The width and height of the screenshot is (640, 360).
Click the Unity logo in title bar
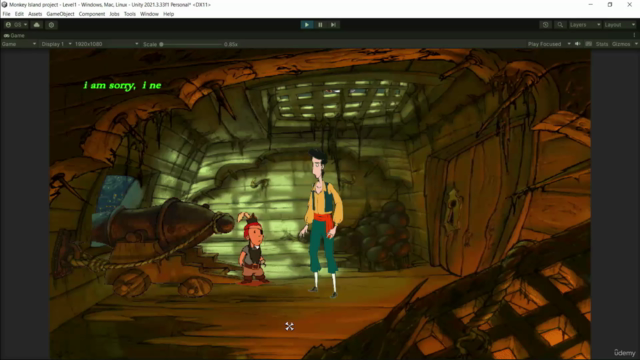pyautogui.click(x=4, y=4)
